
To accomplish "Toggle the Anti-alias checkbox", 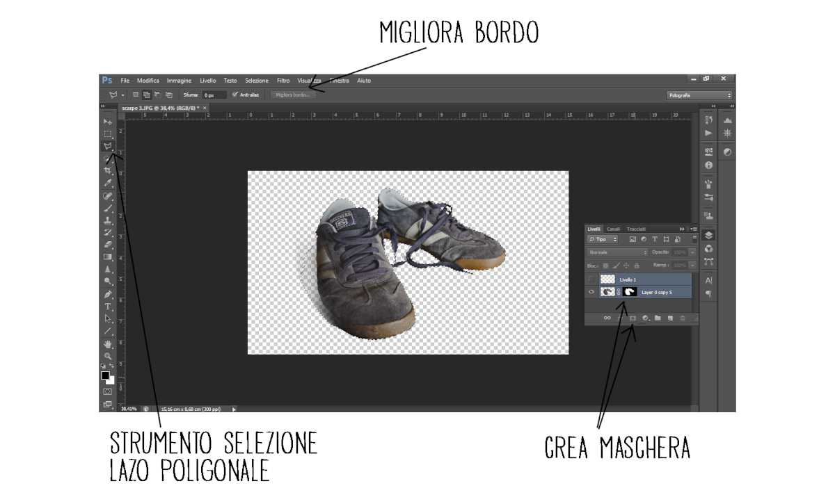I will point(235,95).
